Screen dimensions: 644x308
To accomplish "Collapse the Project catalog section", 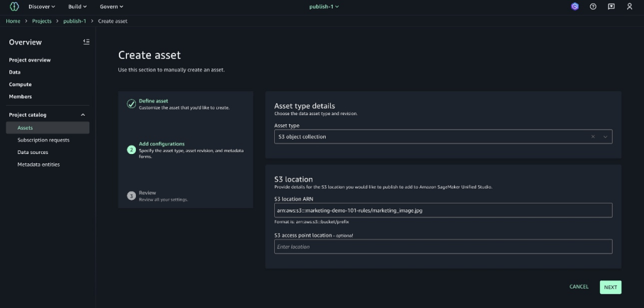I will point(83,115).
